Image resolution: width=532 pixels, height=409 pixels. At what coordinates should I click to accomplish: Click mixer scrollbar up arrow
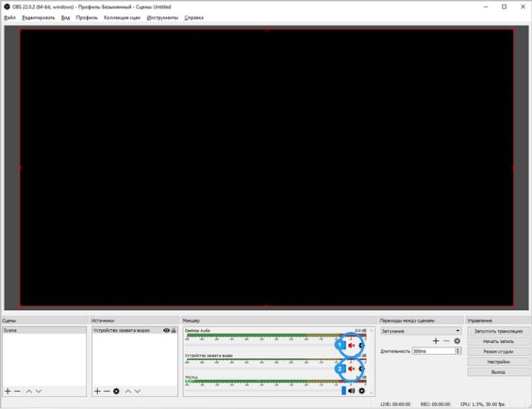371,330
